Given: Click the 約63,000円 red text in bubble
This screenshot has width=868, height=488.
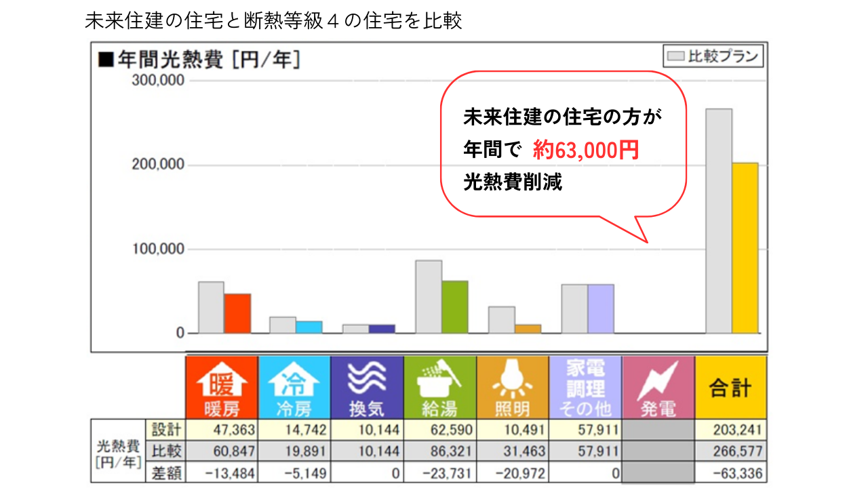Looking at the screenshot, I should click(x=585, y=149).
